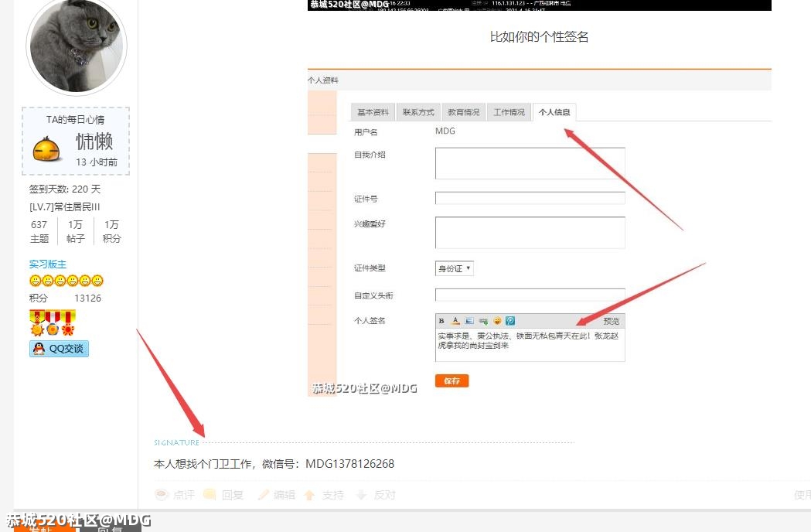Click the orange sleepy mood emoticon
The height and width of the screenshot is (532, 811).
[x=46, y=149]
